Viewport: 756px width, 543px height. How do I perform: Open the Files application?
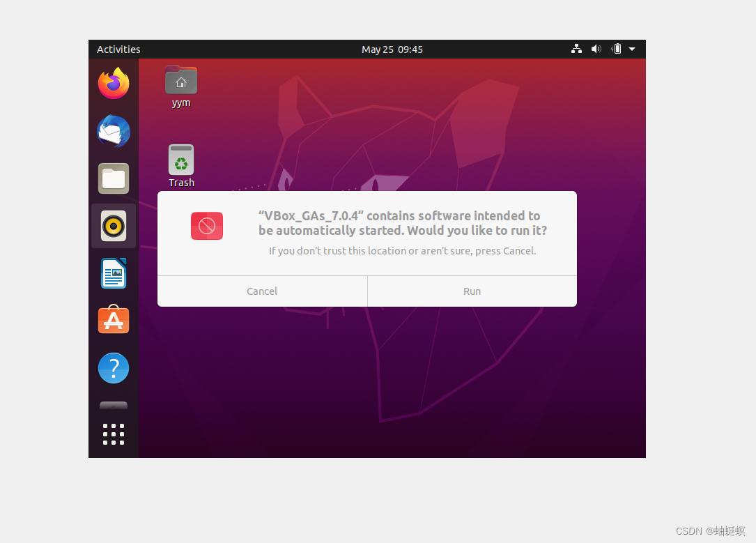[x=113, y=178]
